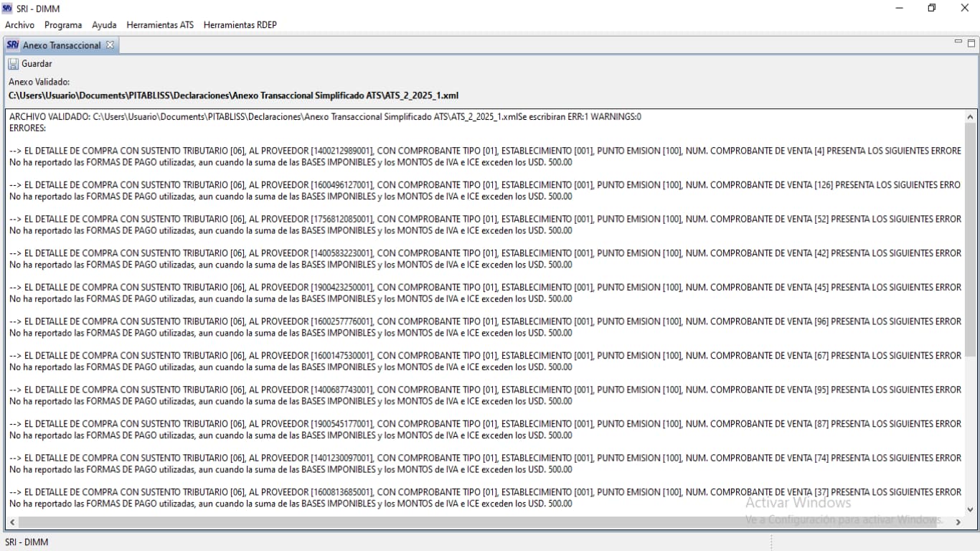
Task: Select error line for proveedor 1400687743001
Action: click(x=485, y=390)
